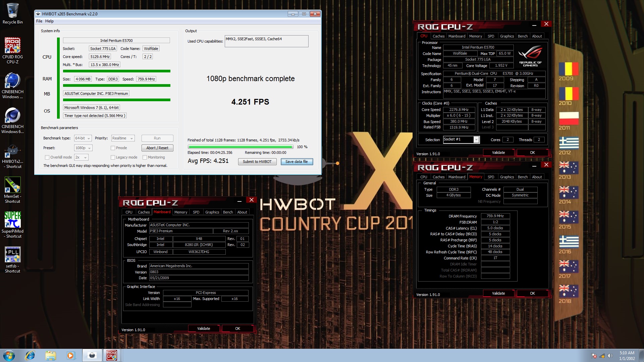This screenshot has height=362, width=644.
Task: Click the green RAM status bar
Action: (x=117, y=85)
